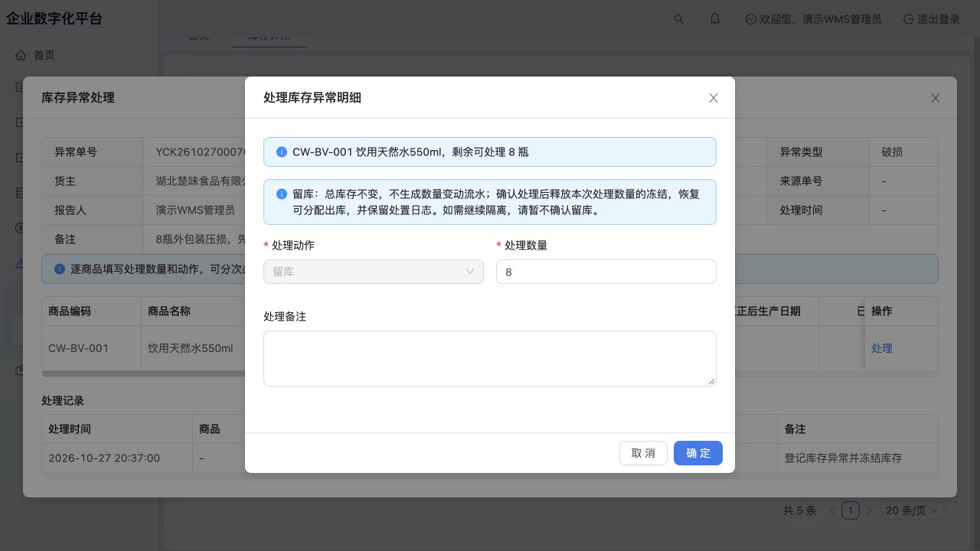Click the 取消 button

[643, 453]
